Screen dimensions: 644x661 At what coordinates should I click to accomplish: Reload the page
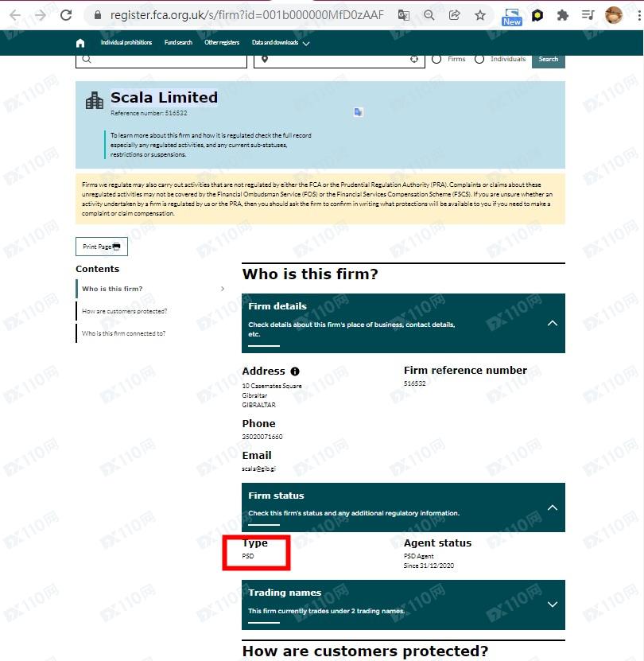click(66, 16)
